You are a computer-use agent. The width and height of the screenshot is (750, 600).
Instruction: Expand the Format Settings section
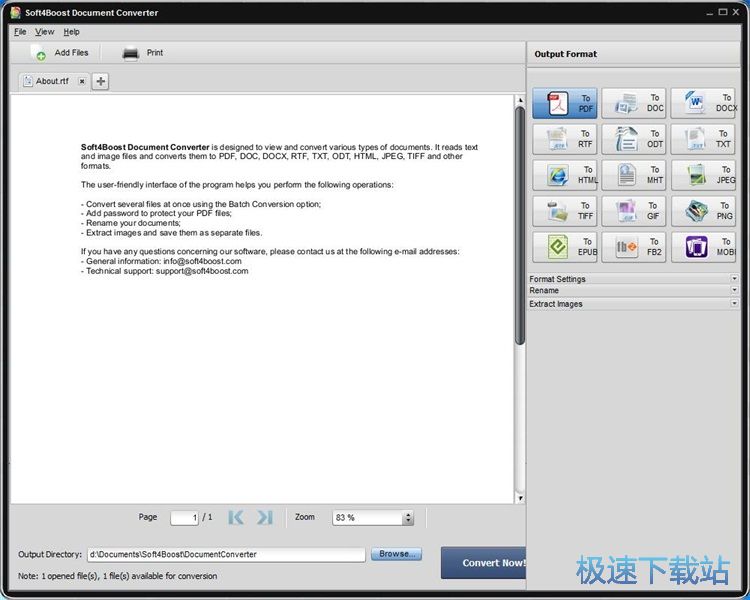(x=634, y=278)
